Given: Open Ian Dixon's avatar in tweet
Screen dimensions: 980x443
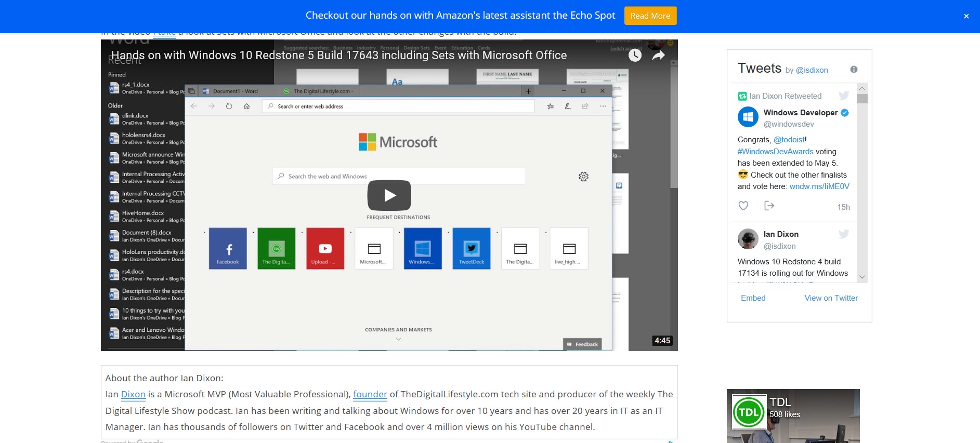Looking at the screenshot, I should point(748,239).
